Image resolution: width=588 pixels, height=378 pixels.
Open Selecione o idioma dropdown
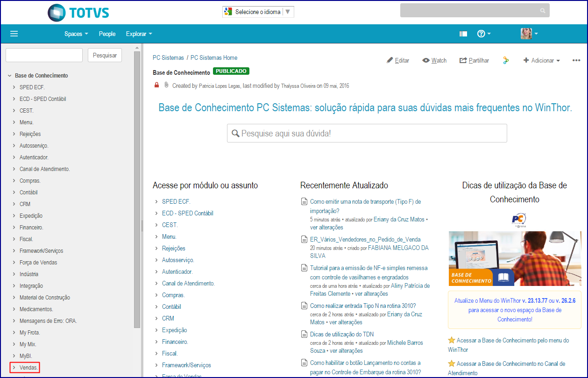click(258, 12)
